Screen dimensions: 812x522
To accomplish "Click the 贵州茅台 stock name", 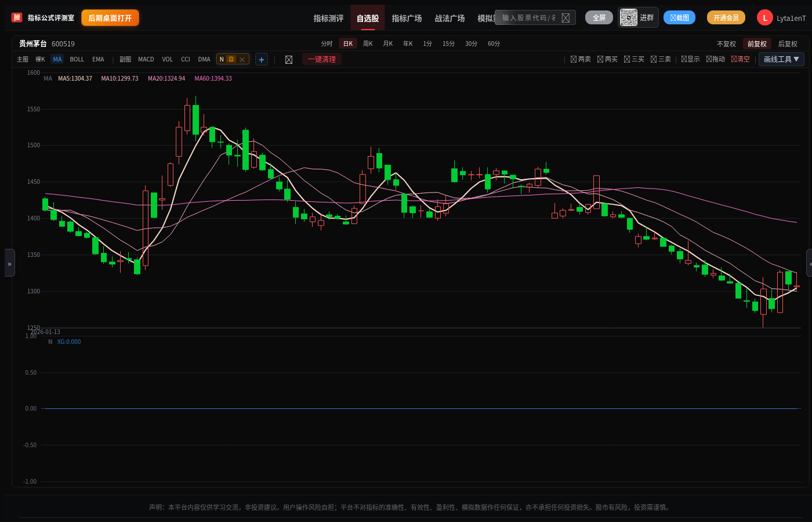I will tap(33, 44).
